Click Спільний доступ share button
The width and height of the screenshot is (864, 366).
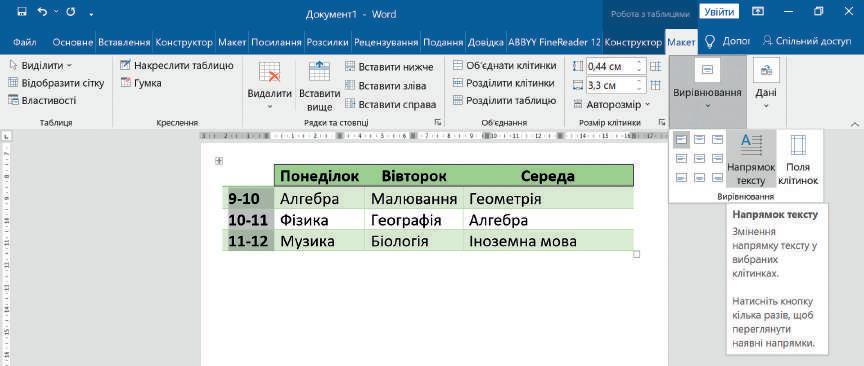click(807, 41)
